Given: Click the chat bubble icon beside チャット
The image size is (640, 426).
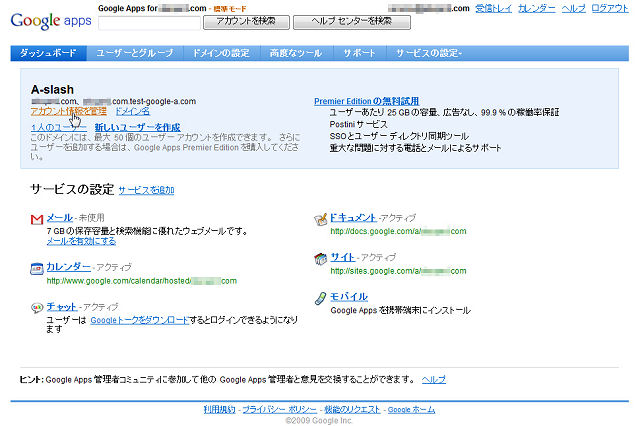Looking at the screenshot, I should point(37,308).
